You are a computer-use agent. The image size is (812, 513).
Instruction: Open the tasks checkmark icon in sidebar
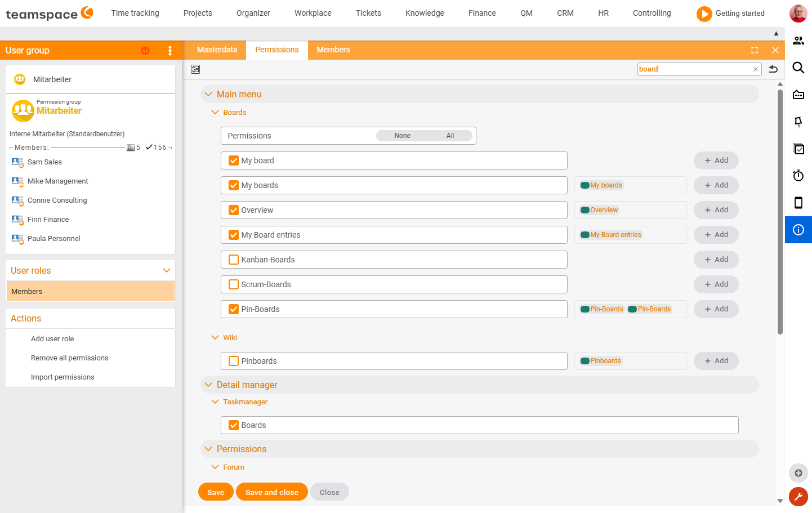[x=798, y=149]
